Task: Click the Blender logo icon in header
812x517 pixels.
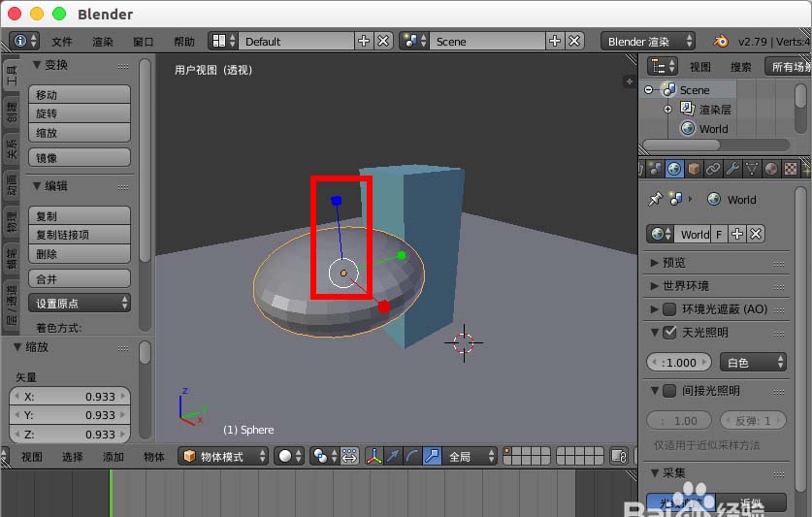Action: point(721,41)
